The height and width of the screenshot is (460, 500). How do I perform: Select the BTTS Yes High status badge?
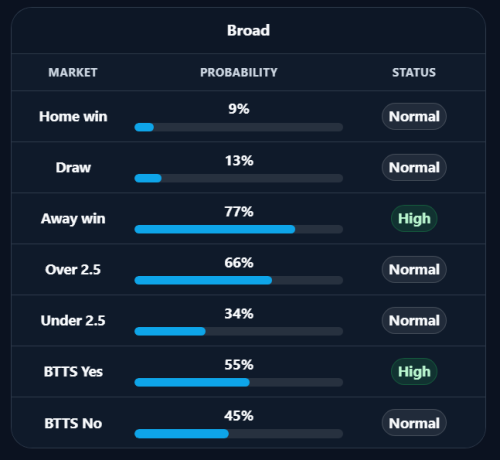(x=414, y=371)
